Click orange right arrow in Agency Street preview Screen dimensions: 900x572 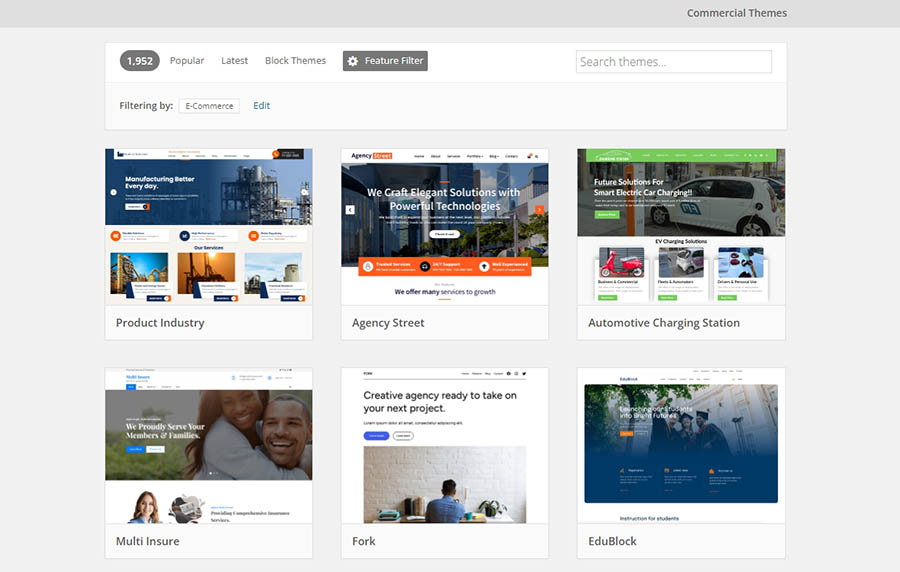pos(539,210)
